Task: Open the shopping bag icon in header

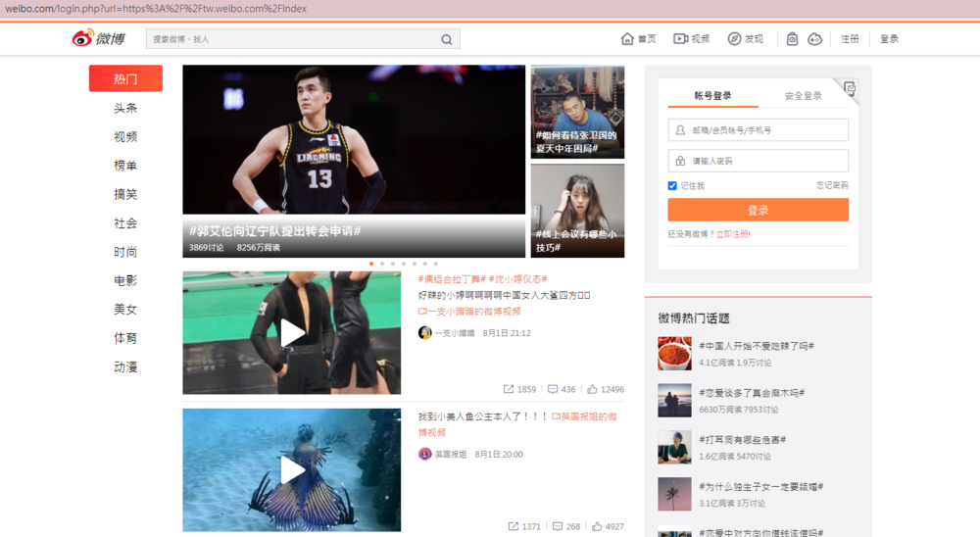Action: click(x=792, y=39)
